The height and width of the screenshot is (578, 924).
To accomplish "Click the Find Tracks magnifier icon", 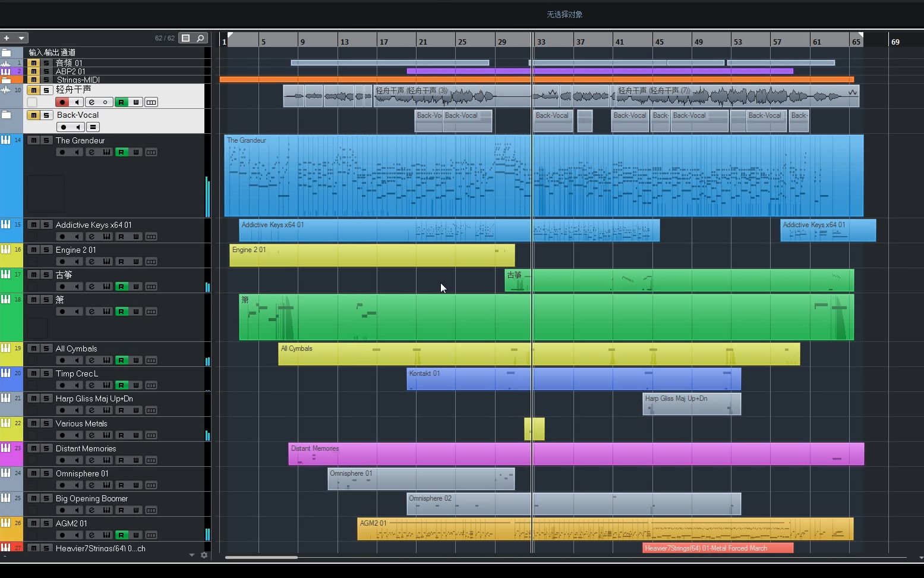I will tap(201, 38).
